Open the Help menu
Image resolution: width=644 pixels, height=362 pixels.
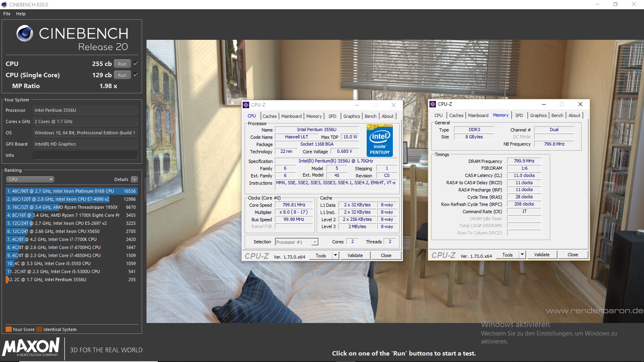(x=21, y=14)
